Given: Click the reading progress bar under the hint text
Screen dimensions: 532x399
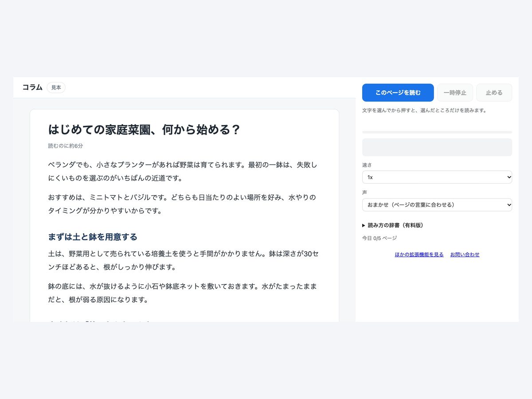Looking at the screenshot, I should (437, 132).
